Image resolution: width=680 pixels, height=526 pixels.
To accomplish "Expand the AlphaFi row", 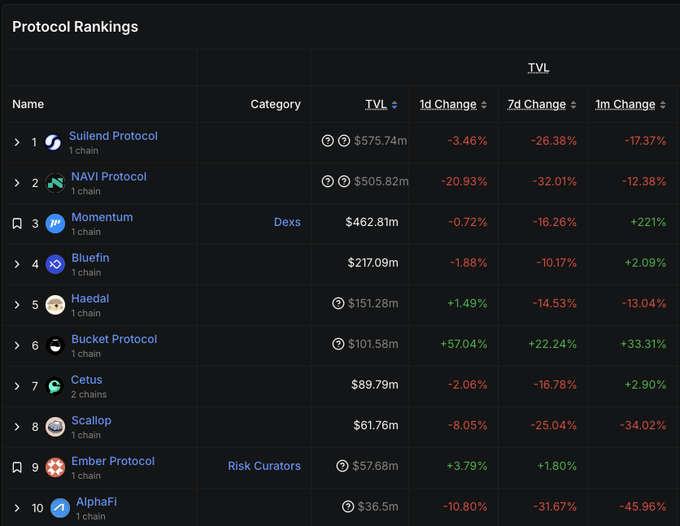I will point(17,508).
